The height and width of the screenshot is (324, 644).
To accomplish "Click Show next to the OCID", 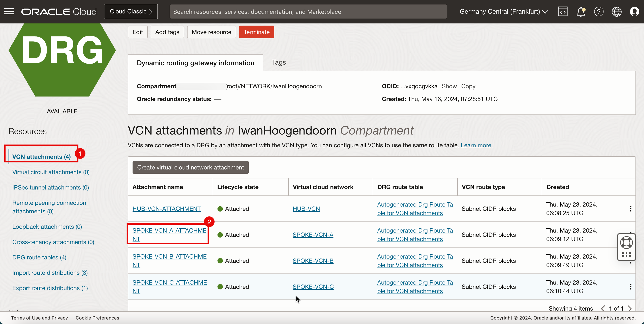I will pos(449,86).
